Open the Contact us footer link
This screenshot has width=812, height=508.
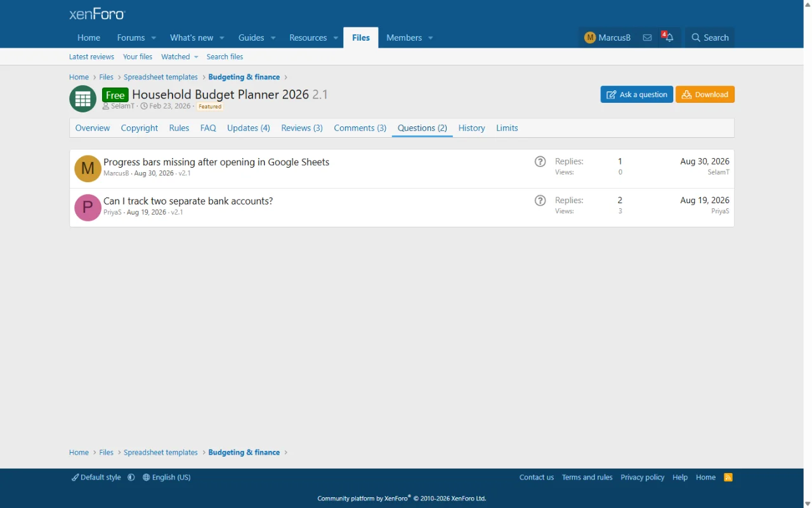[x=537, y=478]
